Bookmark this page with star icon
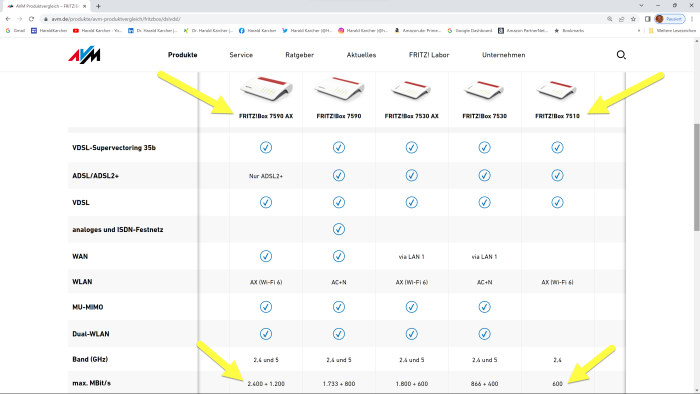Viewport: 700px width, 394px height. coord(633,19)
